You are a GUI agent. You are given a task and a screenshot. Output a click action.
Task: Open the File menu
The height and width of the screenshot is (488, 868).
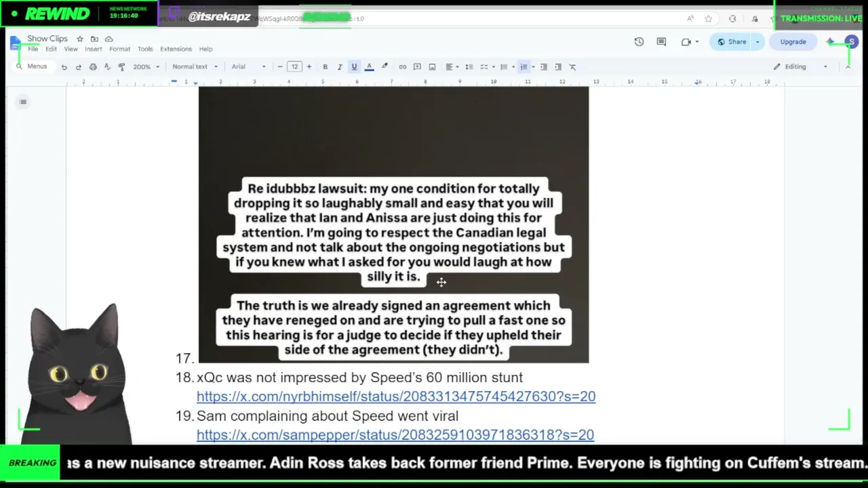pyautogui.click(x=33, y=49)
